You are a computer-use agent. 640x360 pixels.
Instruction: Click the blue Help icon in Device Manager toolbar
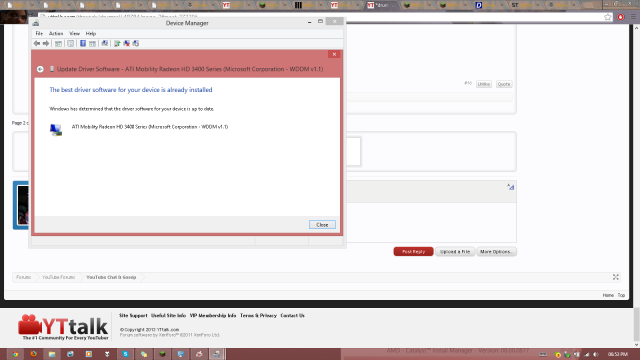tap(82, 43)
